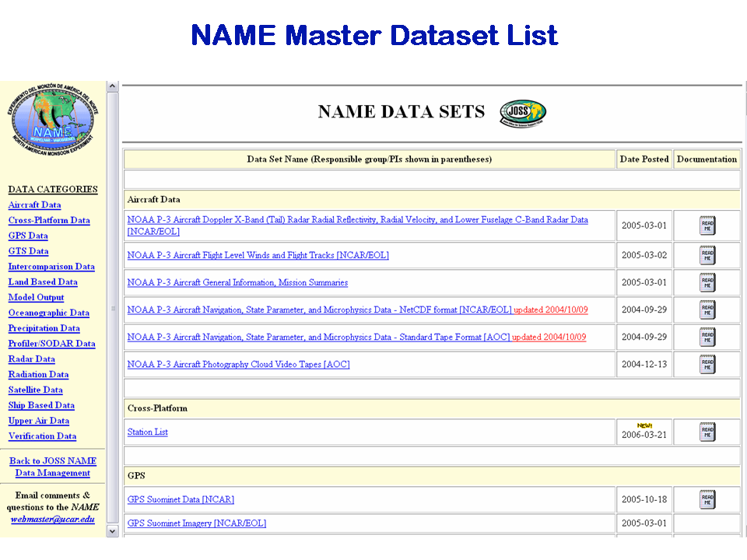Click the NAME North American Monsoon Experiment logo
Image resolution: width=747 pixels, height=560 pixels.
coord(52,120)
